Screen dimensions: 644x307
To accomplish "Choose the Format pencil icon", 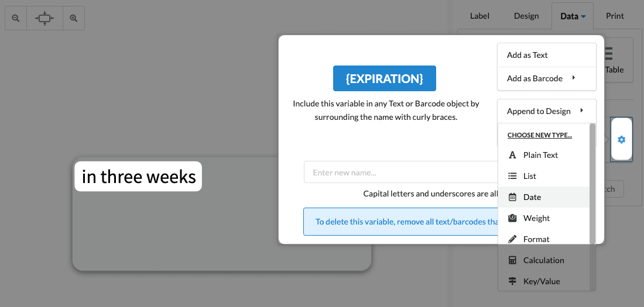I will tap(512, 239).
